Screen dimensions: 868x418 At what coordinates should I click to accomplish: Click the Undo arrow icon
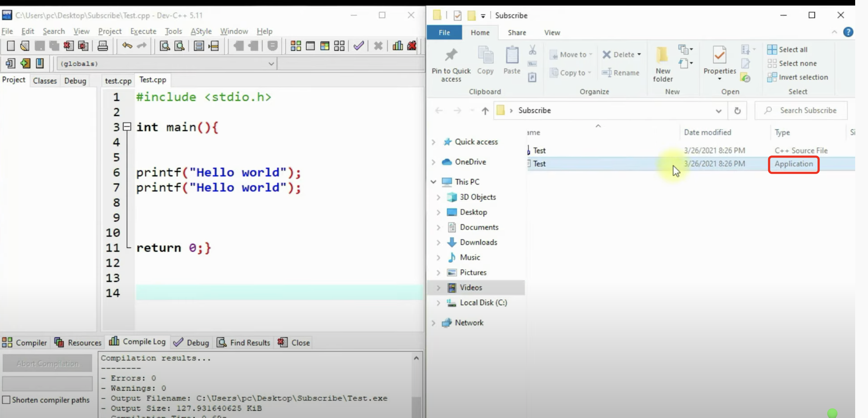(x=127, y=46)
